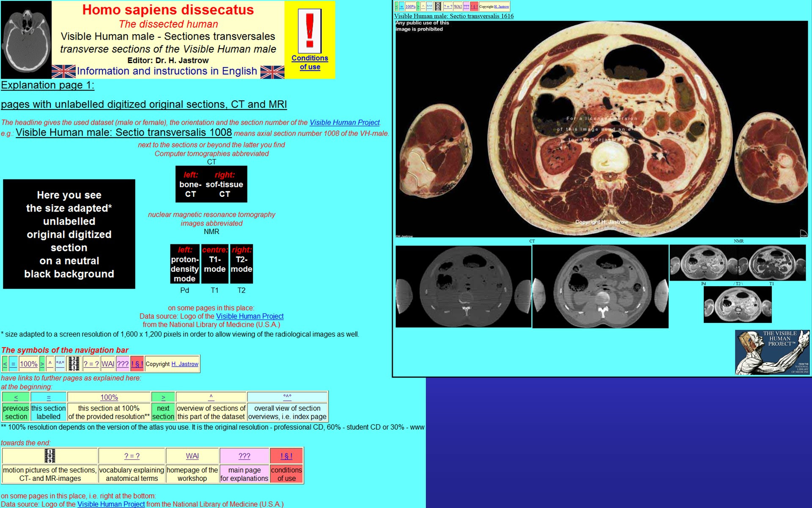812x508 pixels.
Task: Click the right British flag beside English instructions
Action: [272, 72]
